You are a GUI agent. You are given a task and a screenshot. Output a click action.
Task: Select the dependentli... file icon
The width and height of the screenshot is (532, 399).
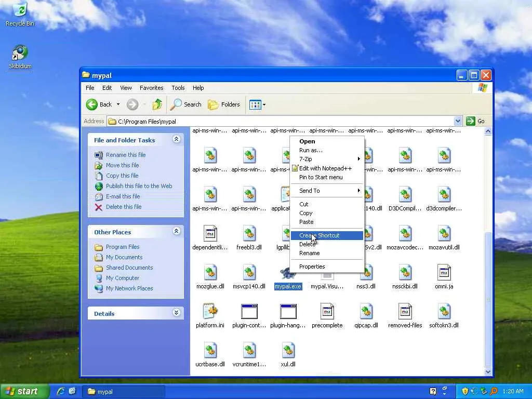tap(210, 238)
